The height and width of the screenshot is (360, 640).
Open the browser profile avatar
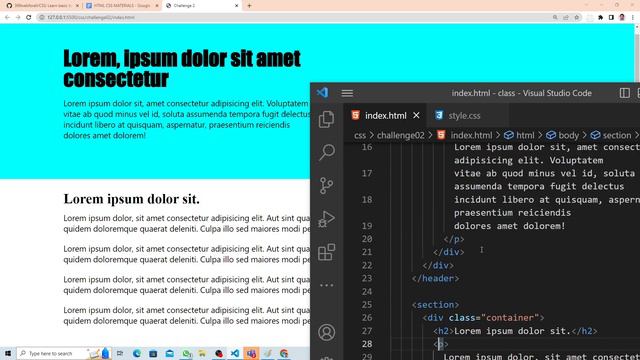point(622,17)
